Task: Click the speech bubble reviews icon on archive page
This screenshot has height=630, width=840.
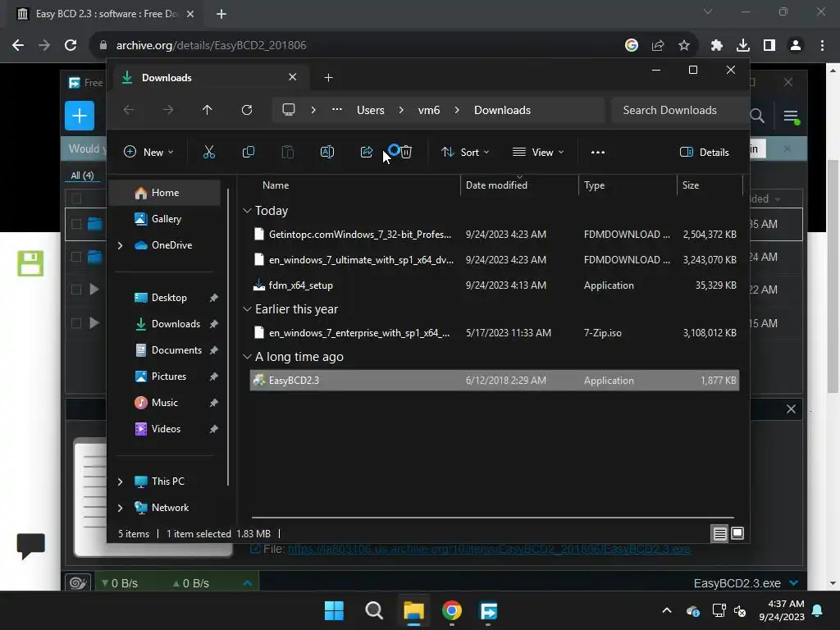Action: (x=30, y=546)
